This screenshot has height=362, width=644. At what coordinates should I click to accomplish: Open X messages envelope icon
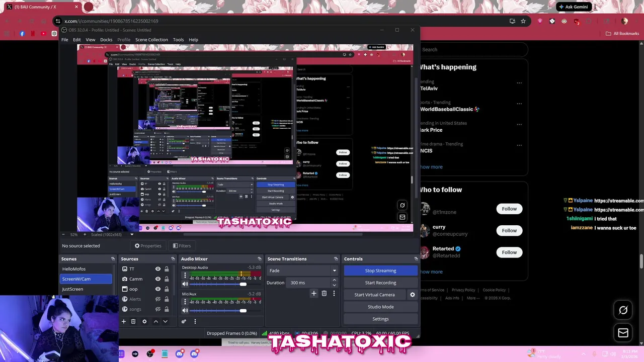pyautogui.click(x=623, y=333)
